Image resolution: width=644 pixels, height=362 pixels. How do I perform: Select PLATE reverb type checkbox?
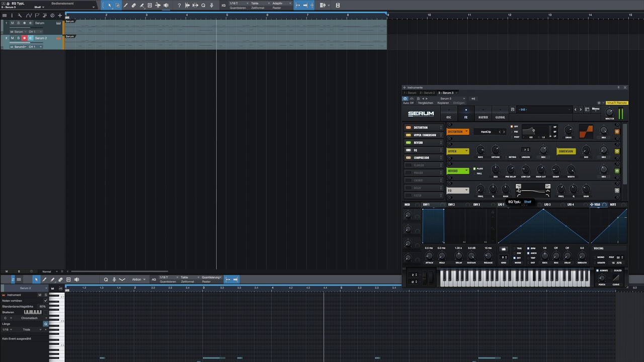pos(474,168)
